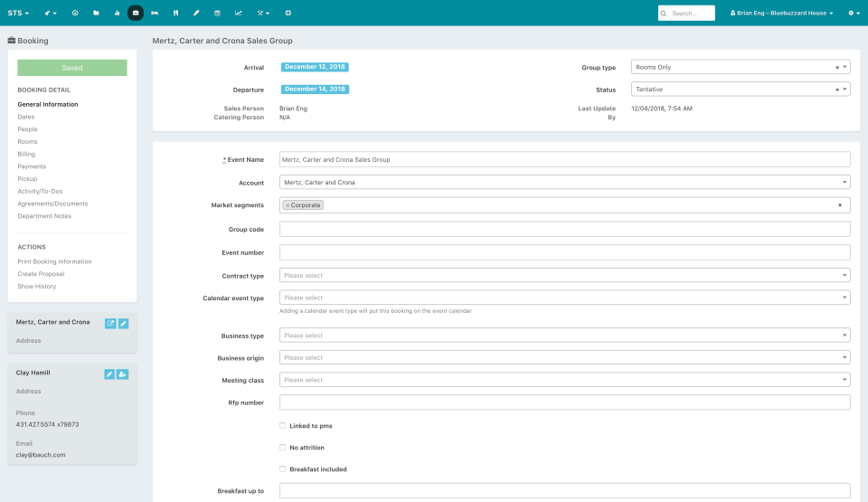
Task: Open the dashboard gauge icon
Action: click(x=75, y=13)
